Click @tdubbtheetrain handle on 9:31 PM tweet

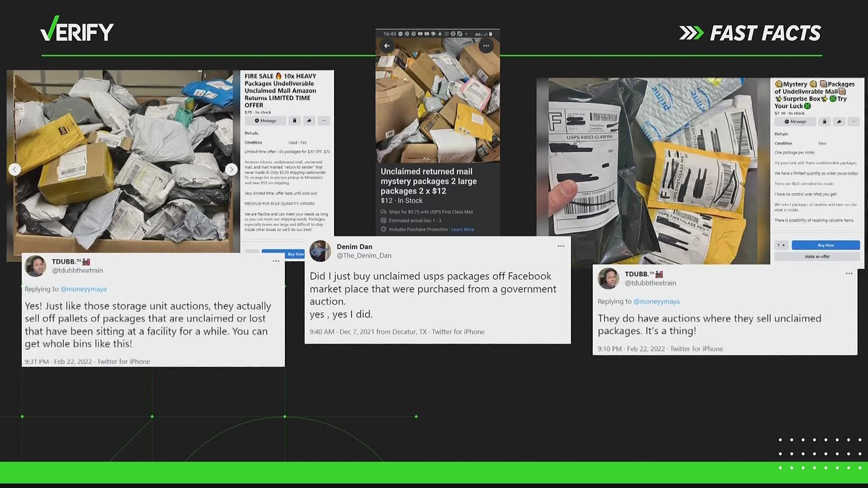point(77,271)
